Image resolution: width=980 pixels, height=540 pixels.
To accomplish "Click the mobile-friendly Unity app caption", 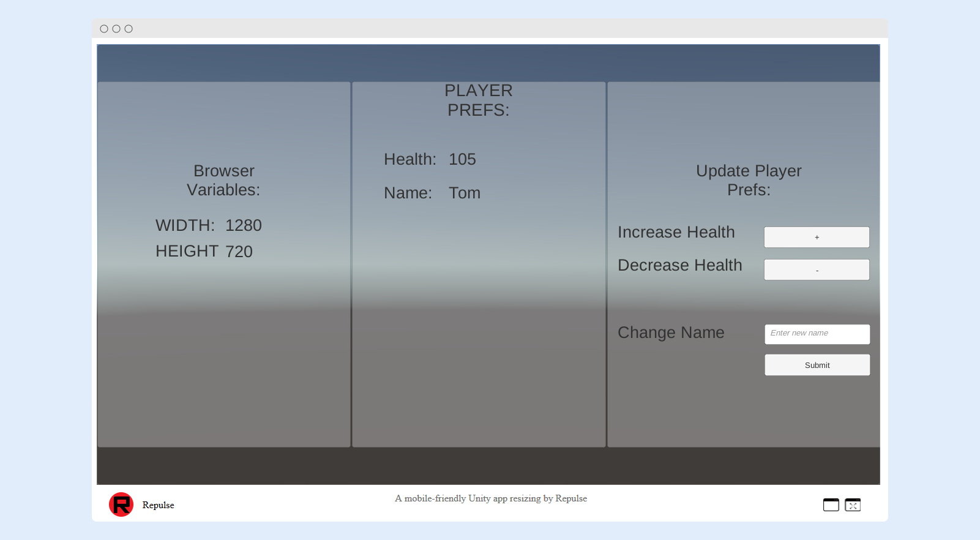I will coord(491,498).
